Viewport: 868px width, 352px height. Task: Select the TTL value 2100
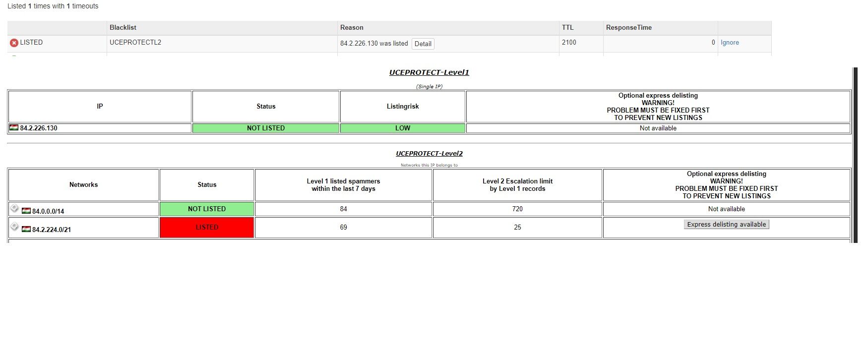pyautogui.click(x=569, y=43)
